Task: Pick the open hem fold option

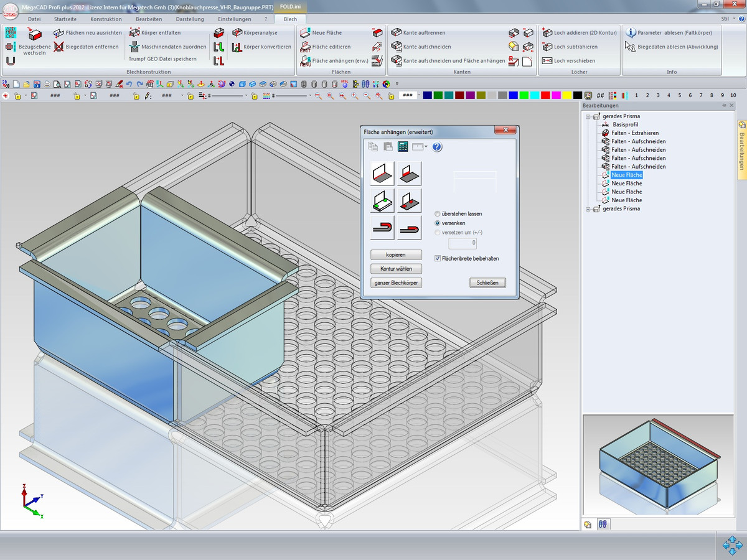Action: point(382,228)
